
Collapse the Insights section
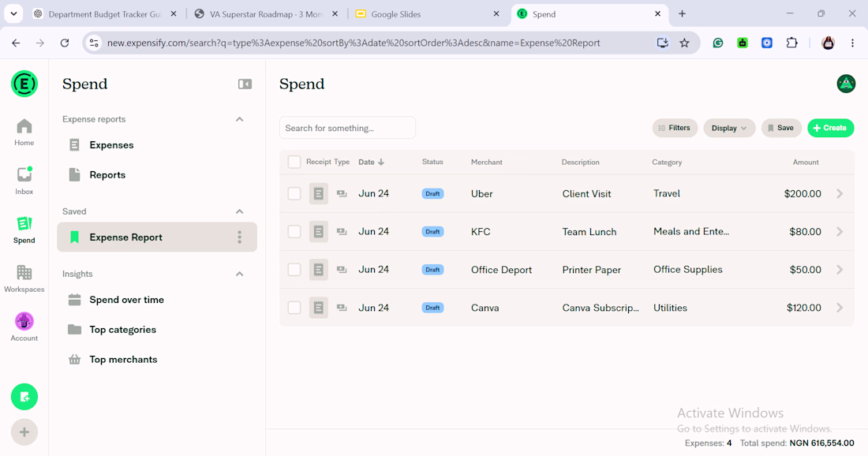pos(239,274)
